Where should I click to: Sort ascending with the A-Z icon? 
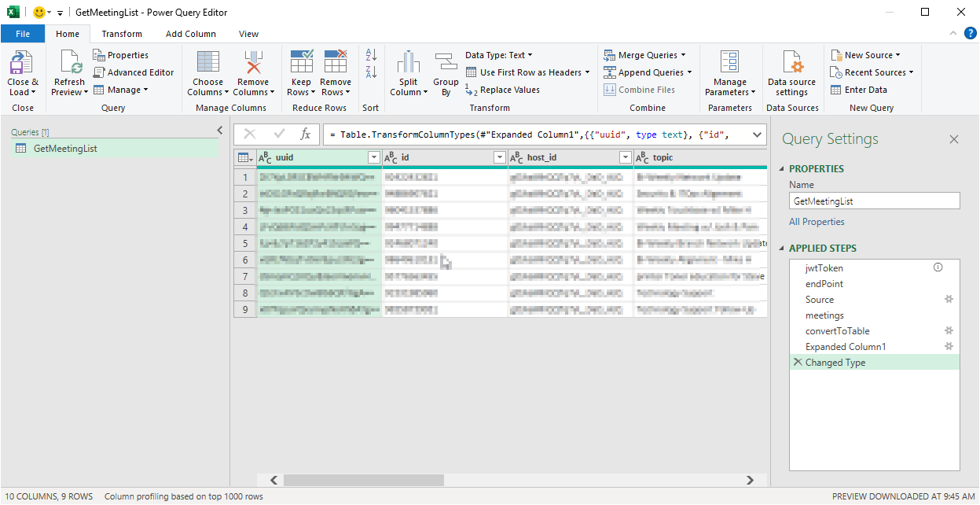pos(372,56)
